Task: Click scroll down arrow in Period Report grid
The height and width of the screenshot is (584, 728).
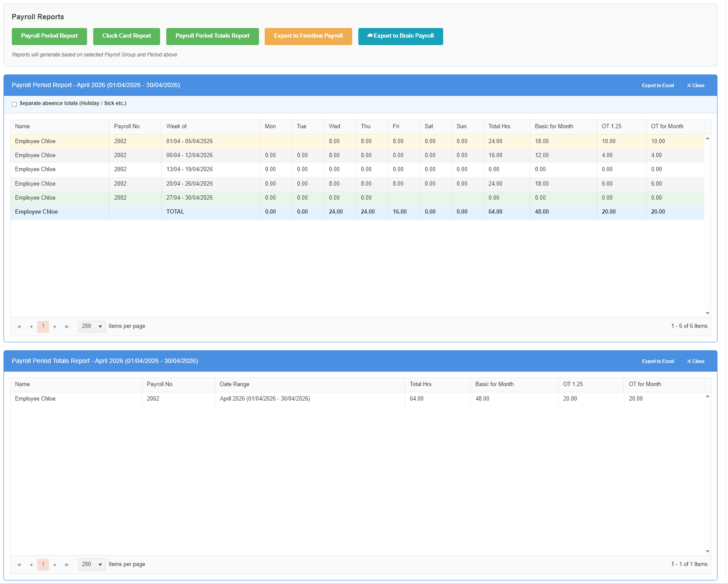Action: tap(707, 313)
